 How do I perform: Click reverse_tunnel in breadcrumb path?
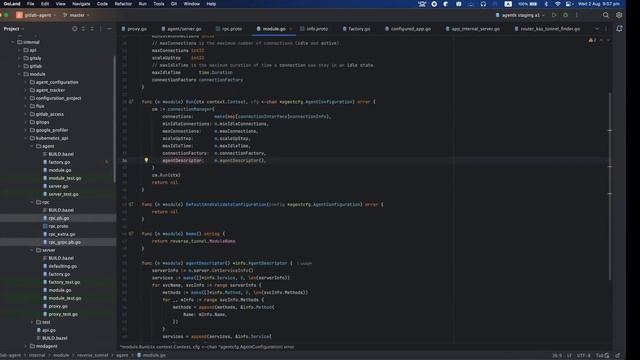click(x=93, y=356)
